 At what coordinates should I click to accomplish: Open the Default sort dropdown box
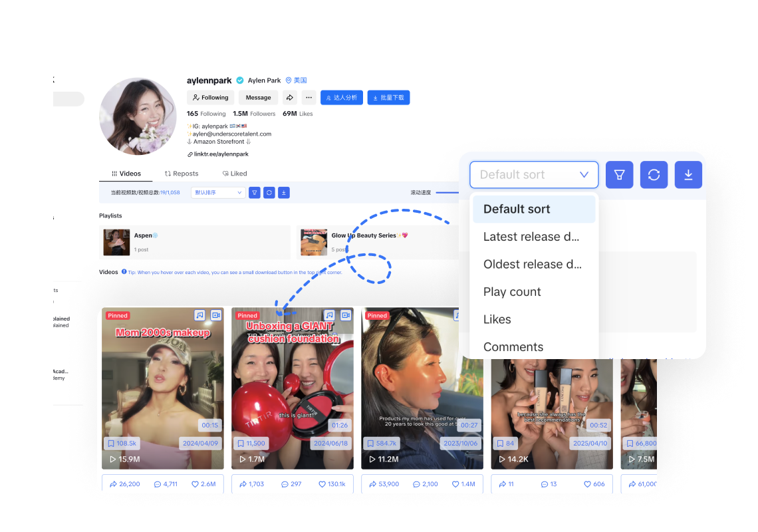[534, 175]
